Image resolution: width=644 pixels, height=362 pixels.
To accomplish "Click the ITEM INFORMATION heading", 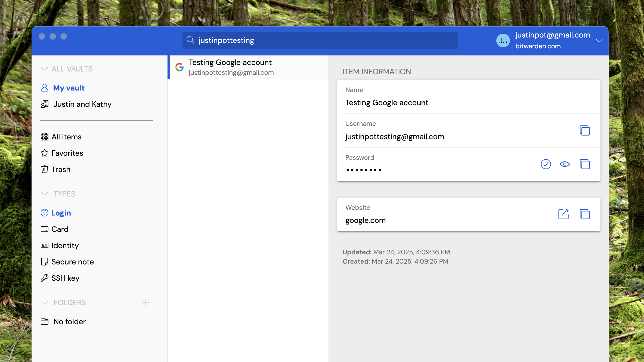I will point(377,72).
